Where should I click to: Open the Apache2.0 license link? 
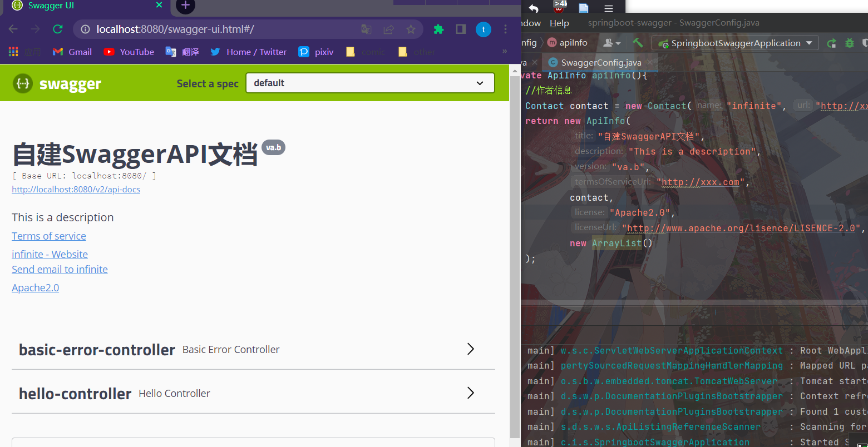35,287
